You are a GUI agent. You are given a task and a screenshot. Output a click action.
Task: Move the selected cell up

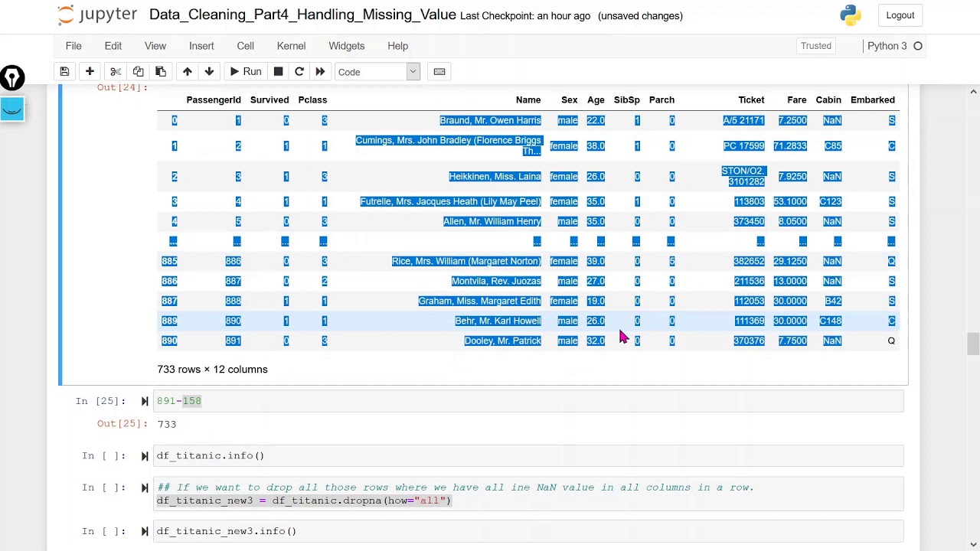click(187, 72)
